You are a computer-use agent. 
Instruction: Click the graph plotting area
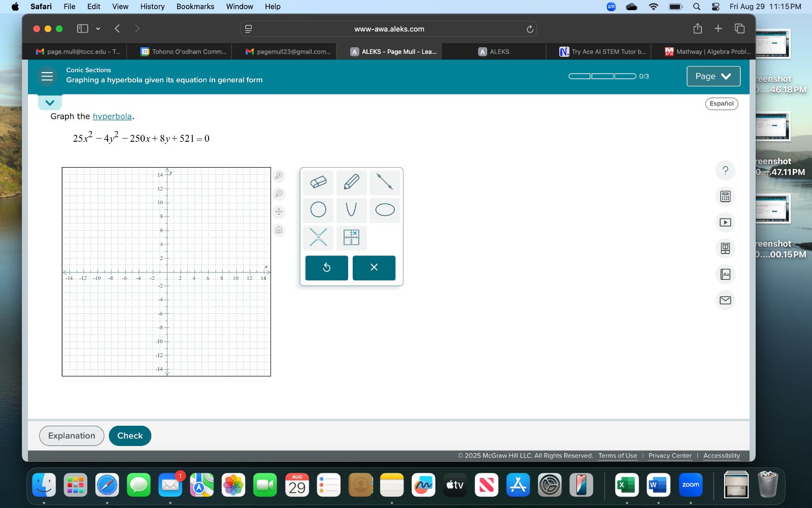[166, 272]
